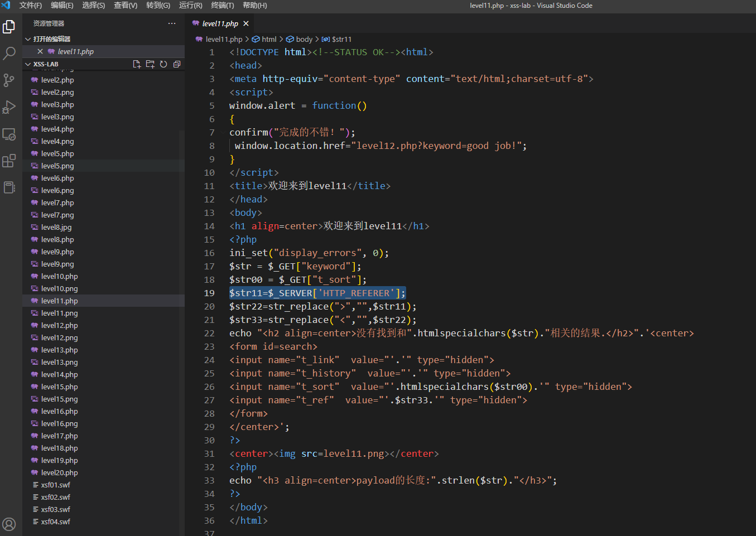Click the level4.php file icon
The height and width of the screenshot is (536, 756).
point(35,129)
